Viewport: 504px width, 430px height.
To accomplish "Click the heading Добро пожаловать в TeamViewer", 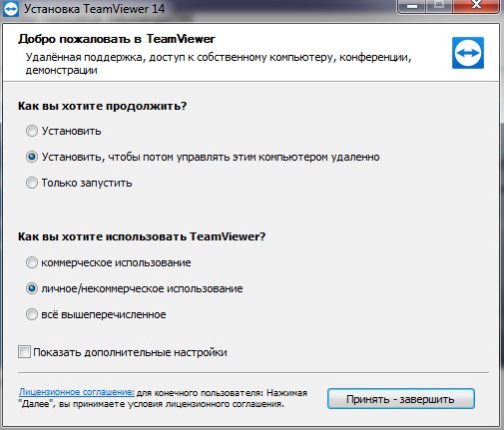I will point(117,39).
